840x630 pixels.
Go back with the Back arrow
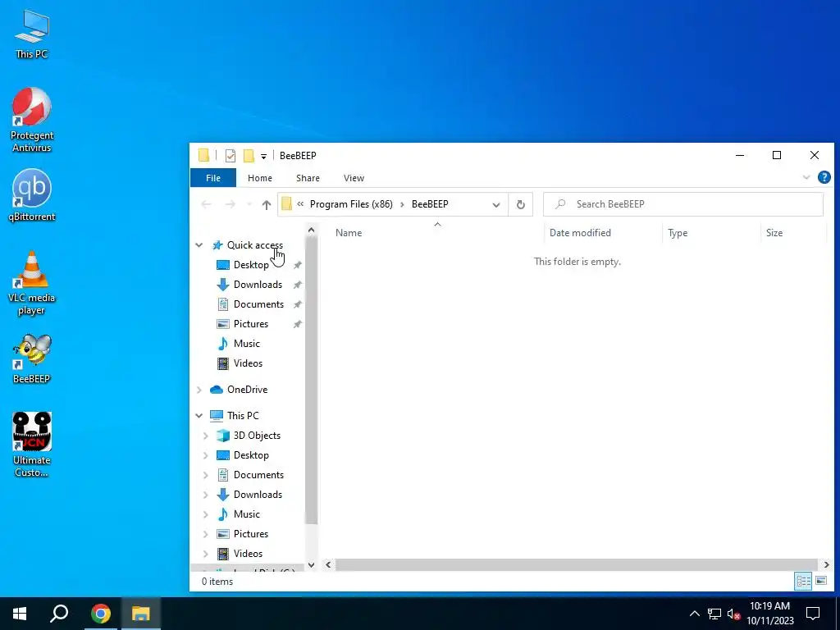click(x=206, y=204)
